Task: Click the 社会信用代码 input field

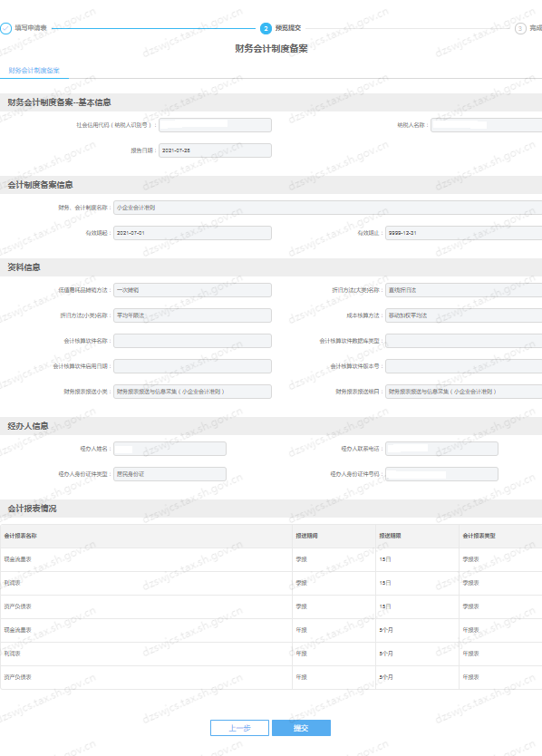Action: coord(215,125)
